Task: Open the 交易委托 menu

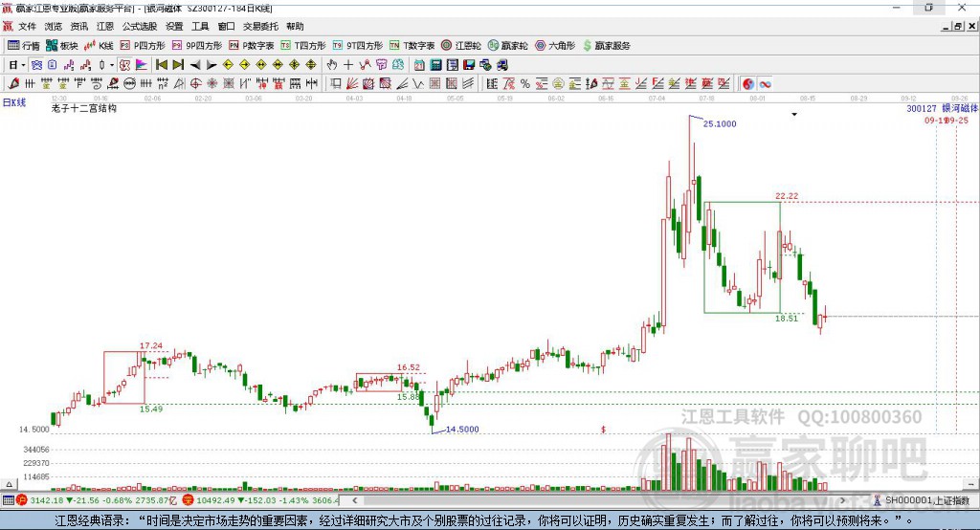Action: (x=260, y=26)
